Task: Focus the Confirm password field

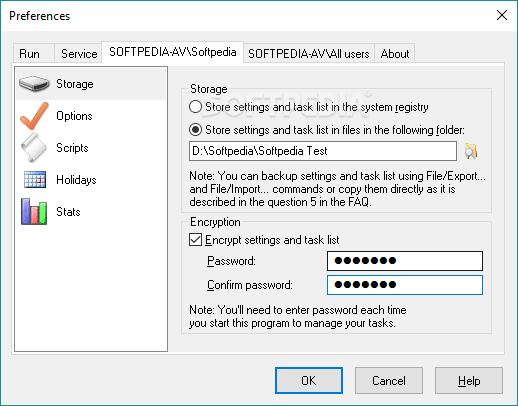Action: pyautogui.click(x=405, y=285)
